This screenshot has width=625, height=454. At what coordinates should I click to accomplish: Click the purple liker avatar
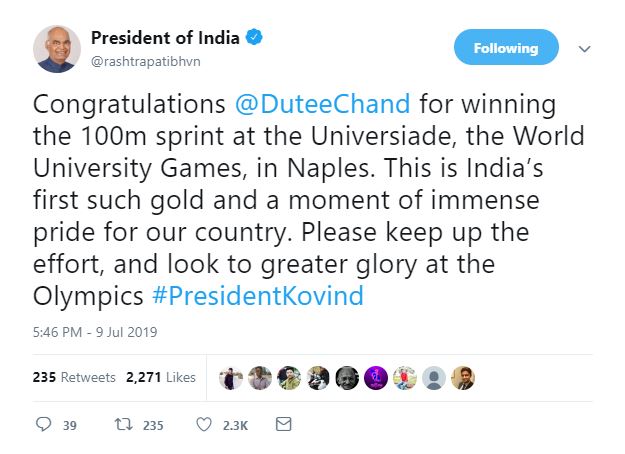coord(376,378)
